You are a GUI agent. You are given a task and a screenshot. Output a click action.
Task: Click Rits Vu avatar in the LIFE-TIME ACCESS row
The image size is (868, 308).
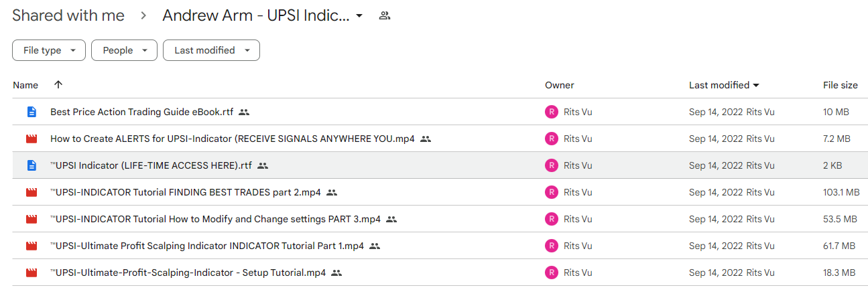tap(552, 165)
